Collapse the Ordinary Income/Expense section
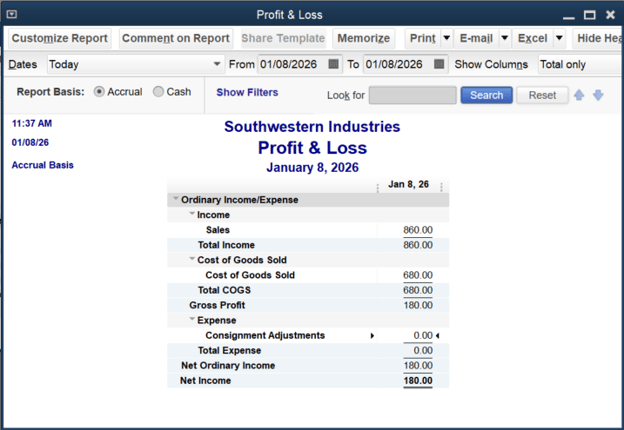 click(176, 200)
